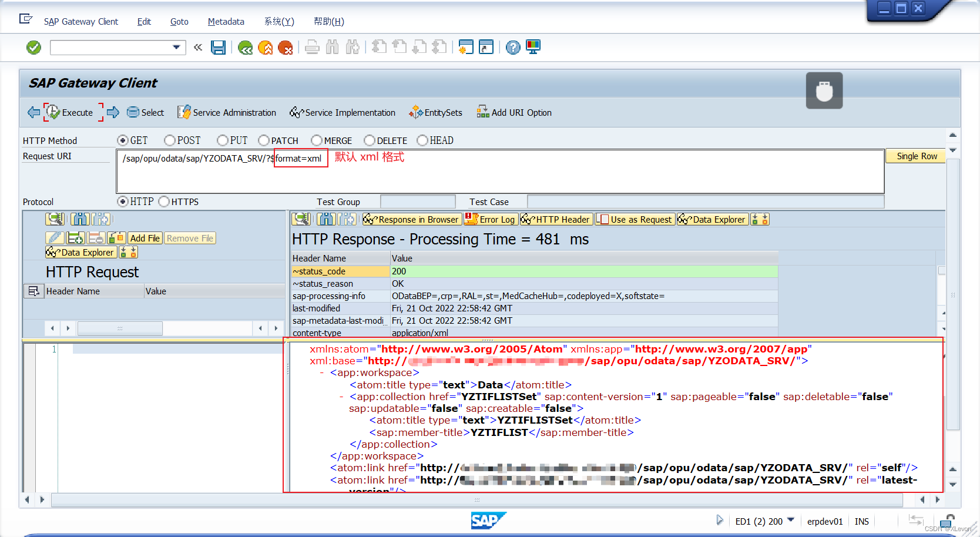Open the SAP Gateway Client menu
The width and height of the screenshot is (980, 537).
tap(81, 22)
